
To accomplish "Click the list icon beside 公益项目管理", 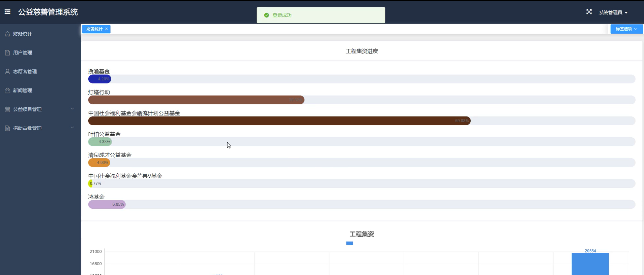I will (7, 109).
